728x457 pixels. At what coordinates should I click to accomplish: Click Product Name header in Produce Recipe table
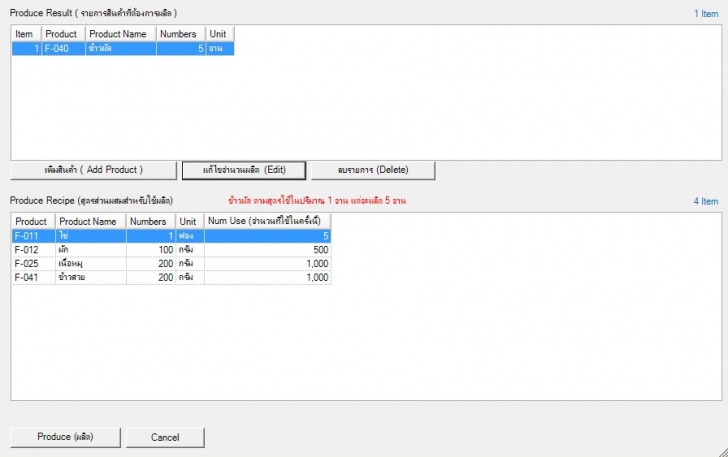point(91,222)
